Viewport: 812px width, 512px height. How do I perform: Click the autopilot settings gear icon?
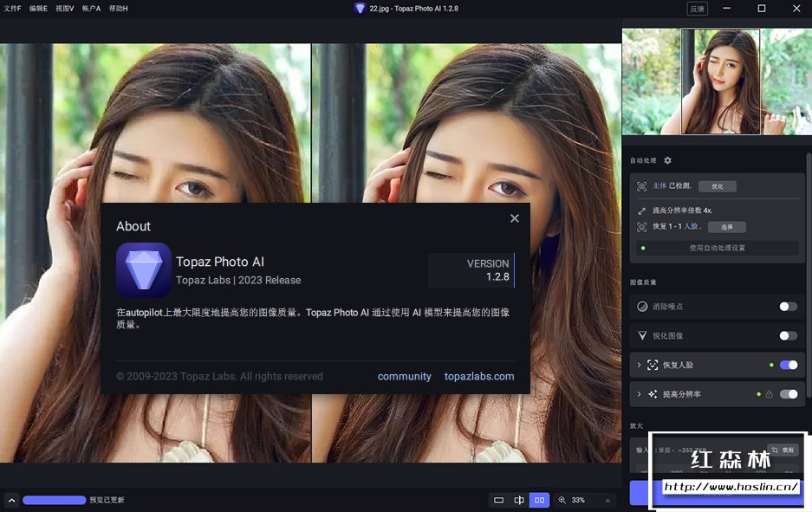(x=667, y=161)
